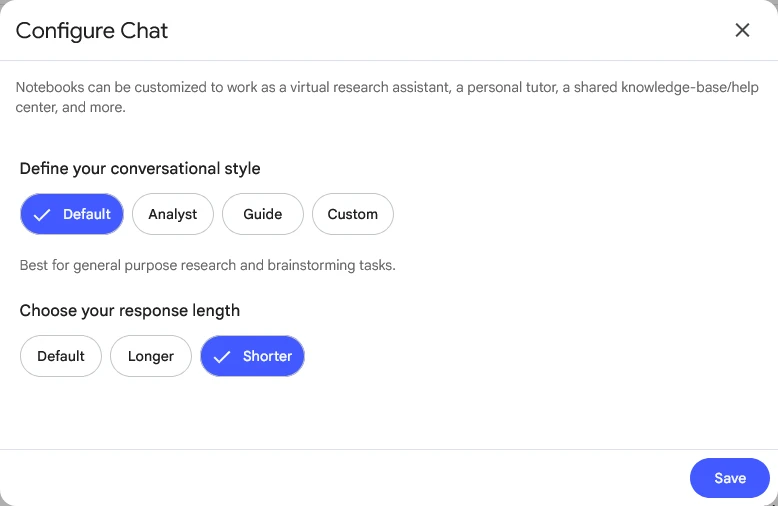778x506 pixels.
Task: Pick the Guide chip next to Analyst
Action: tap(262, 214)
